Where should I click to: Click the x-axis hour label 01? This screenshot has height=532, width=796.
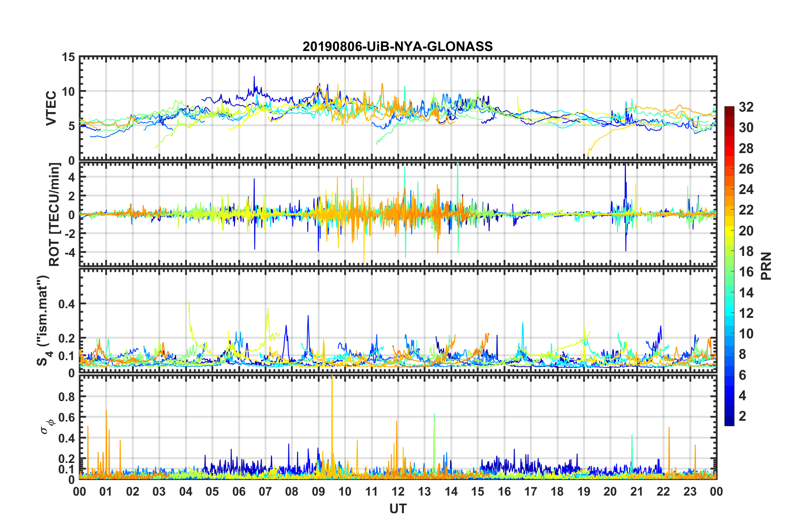tap(106, 491)
